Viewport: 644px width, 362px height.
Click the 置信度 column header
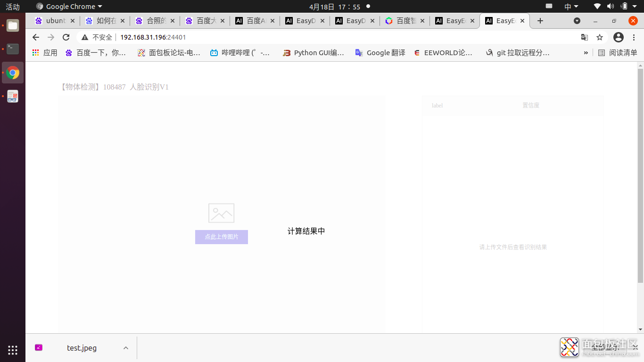531,106
